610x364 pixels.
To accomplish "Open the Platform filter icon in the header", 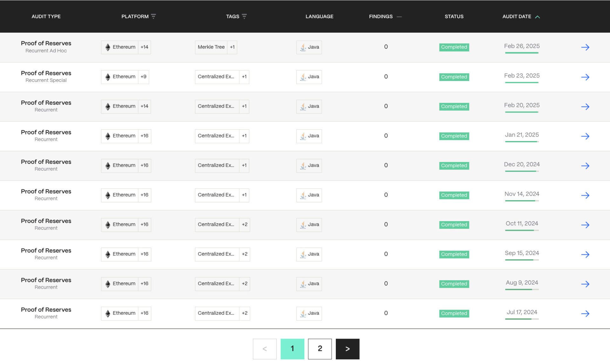I will [x=153, y=16].
